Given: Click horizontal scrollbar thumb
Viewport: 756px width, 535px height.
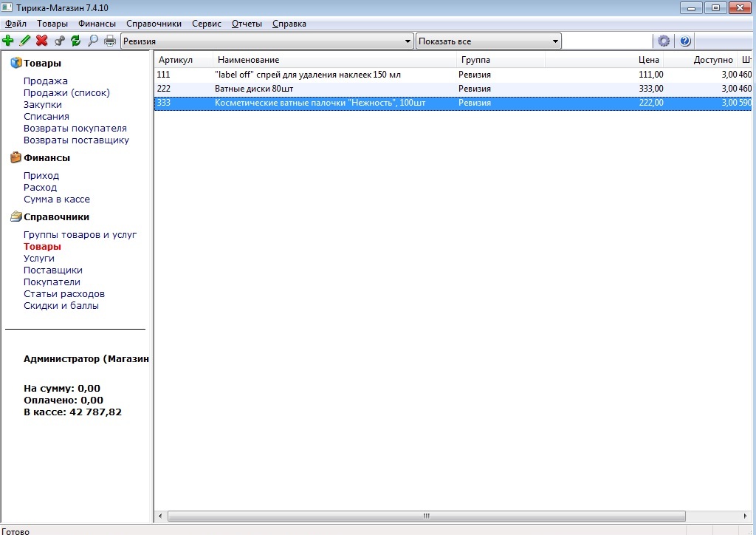Looking at the screenshot, I should [426, 516].
